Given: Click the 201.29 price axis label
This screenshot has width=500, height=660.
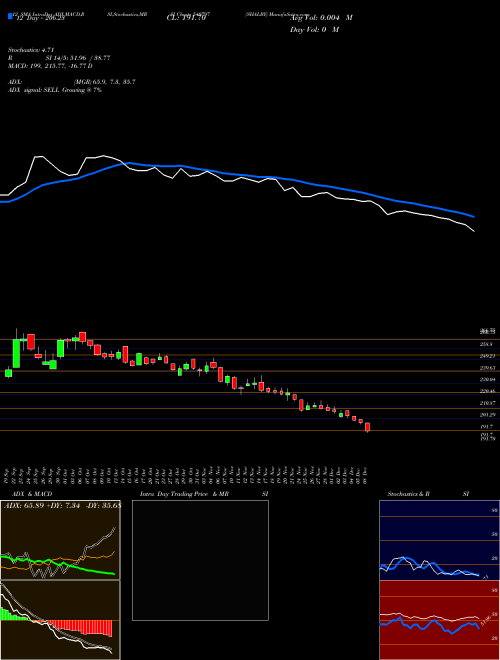Looking at the screenshot, I should pyautogui.click(x=487, y=415).
